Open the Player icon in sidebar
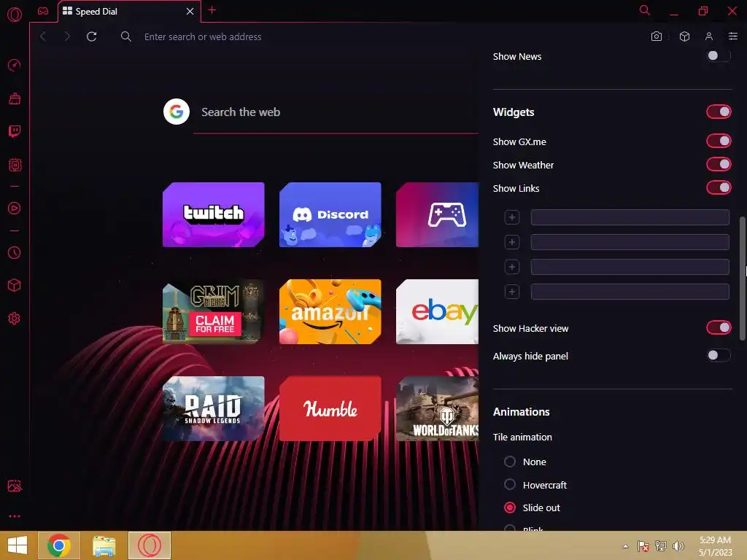Image resolution: width=747 pixels, height=560 pixels. pos(15,208)
